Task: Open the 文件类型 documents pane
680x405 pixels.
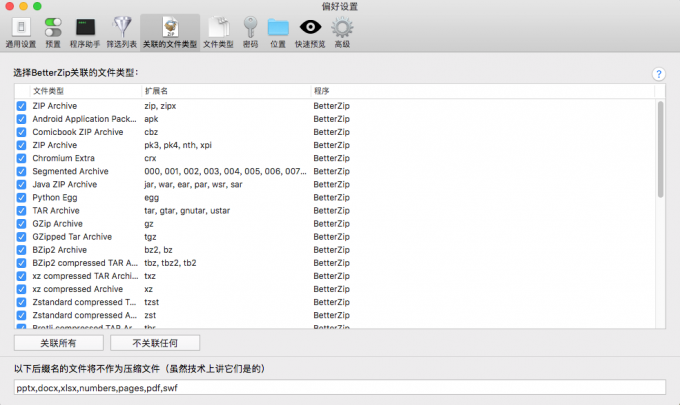Action: (x=218, y=33)
